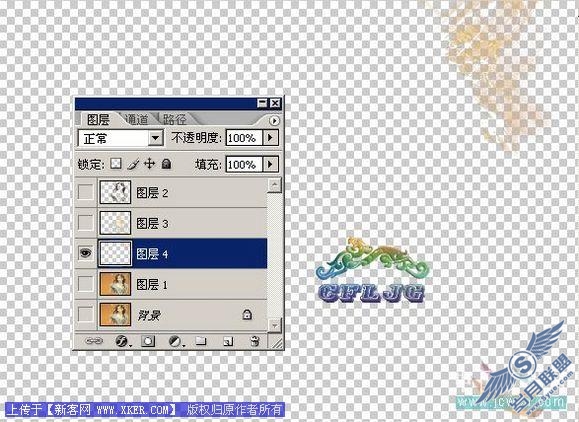Create a new layer icon
The width and height of the screenshot is (579, 422).
pos(228,341)
